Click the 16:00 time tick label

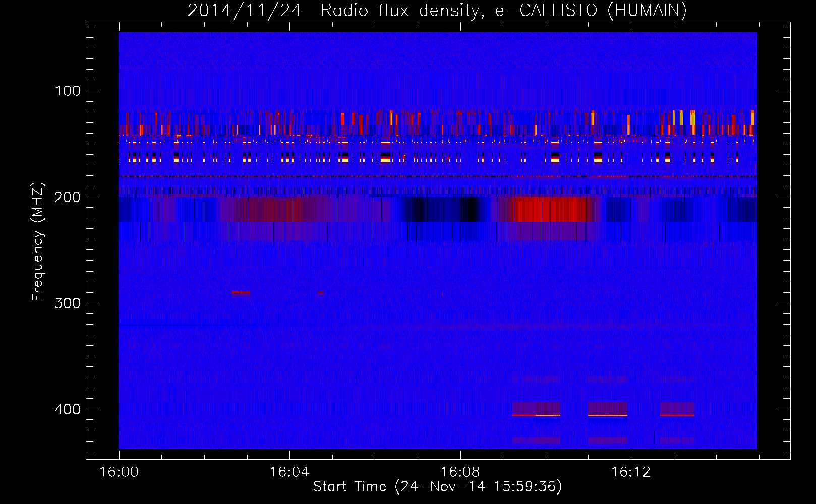pyautogui.click(x=119, y=472)
